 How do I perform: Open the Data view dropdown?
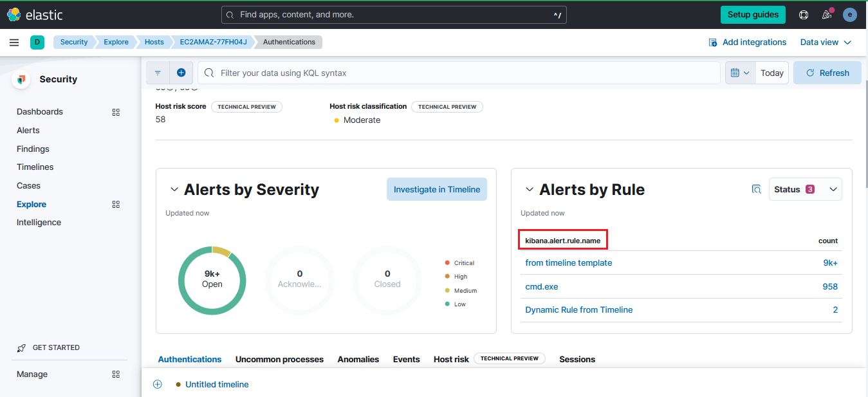pyautogui.click(x=826, y=42)
